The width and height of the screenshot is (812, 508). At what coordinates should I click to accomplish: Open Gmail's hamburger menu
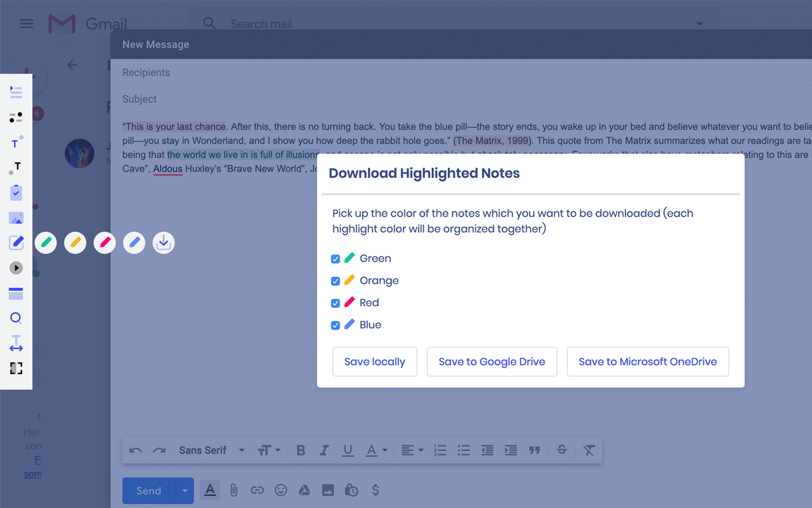tap(26, 23)
